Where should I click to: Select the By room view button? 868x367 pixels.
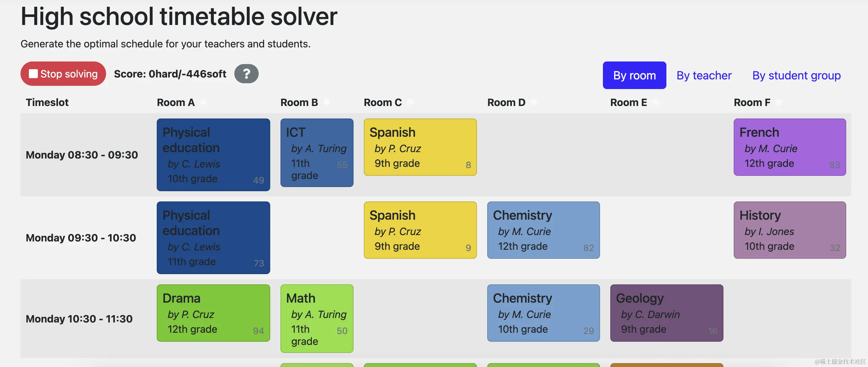coord(634,75)
